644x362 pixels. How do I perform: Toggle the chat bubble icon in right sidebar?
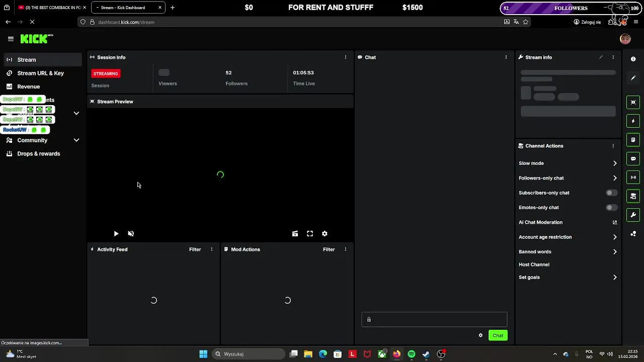tap(633, 159)
